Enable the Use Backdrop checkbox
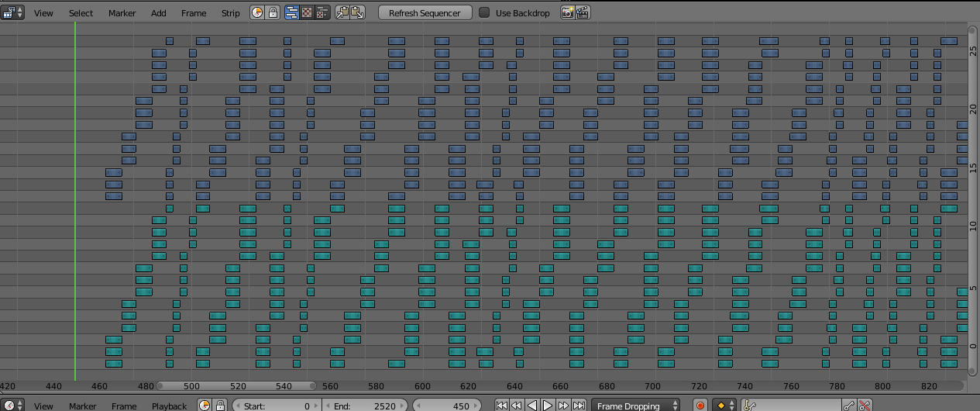 point(484,12)
